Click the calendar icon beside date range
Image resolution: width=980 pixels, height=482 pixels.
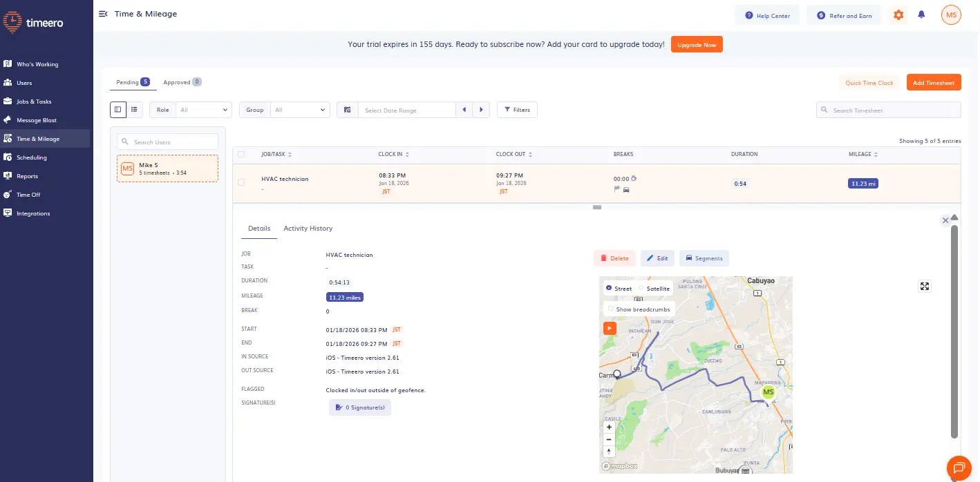pyautogui.click(x=348, y=110)
